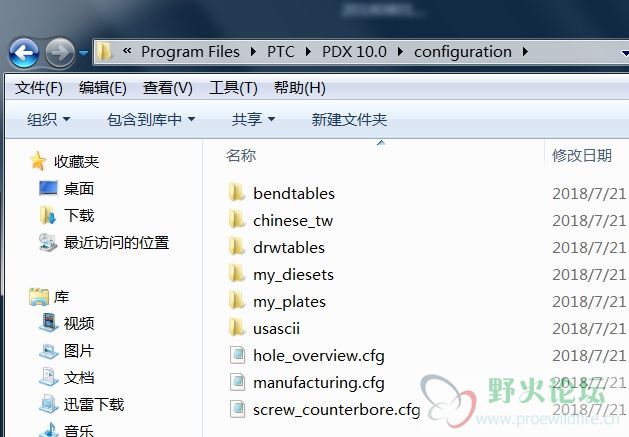Select 文档 library

[x=79, y=378]
